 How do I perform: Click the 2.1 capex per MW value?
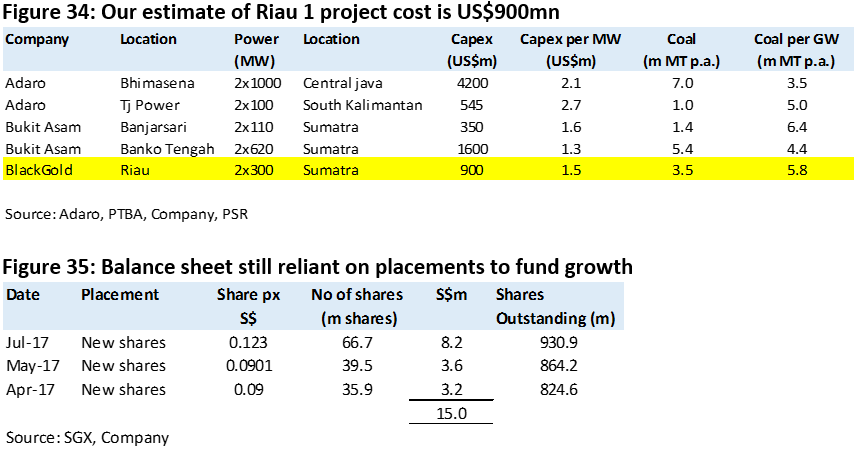click(571, 83)
